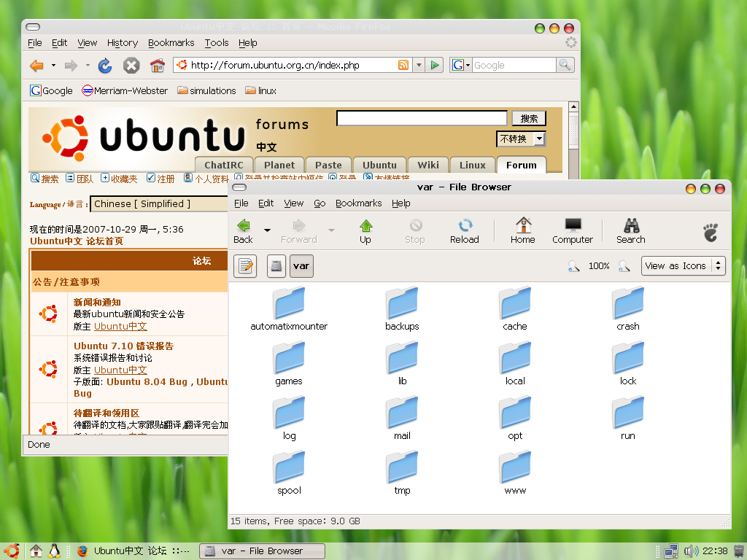Open the Firefox back history dropdown arrow
The image size is (747, 560).
click(53, 65)
